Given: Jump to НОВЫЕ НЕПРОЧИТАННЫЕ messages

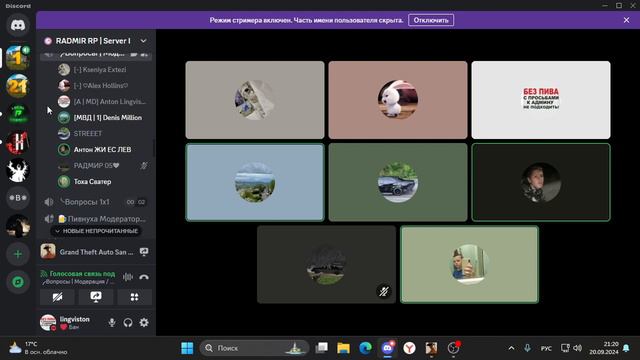Looking at the screenshot, I should click(x=96, y=231).
